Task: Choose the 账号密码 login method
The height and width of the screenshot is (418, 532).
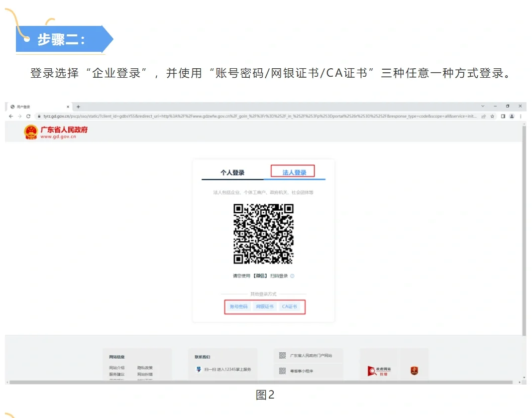Action: pos(238,306)
